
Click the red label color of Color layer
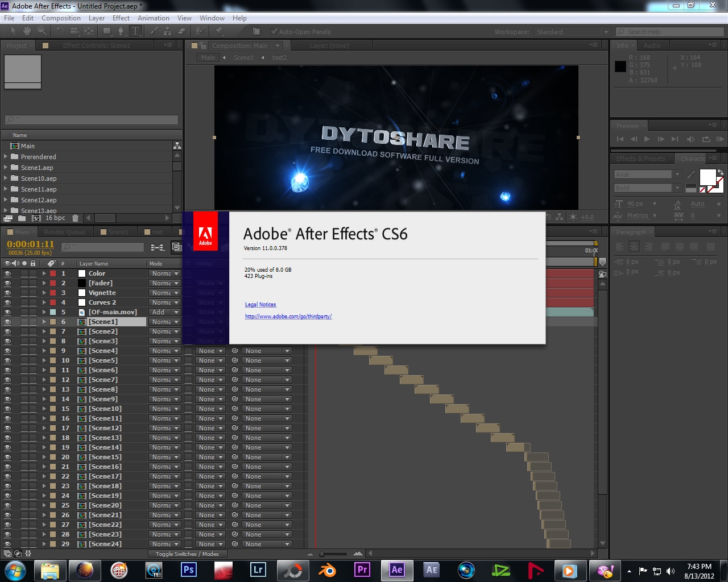(x=53, y=273)
